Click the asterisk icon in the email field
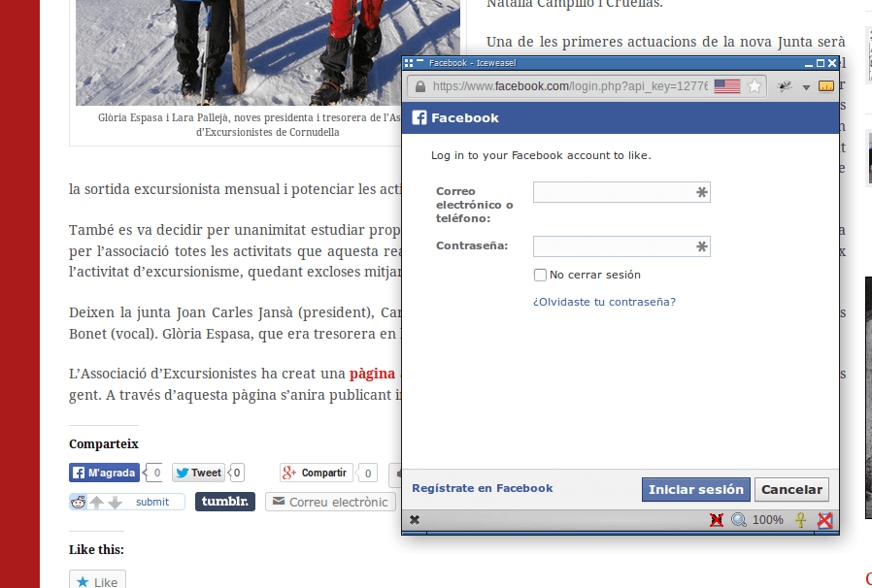 click(702, 192)
